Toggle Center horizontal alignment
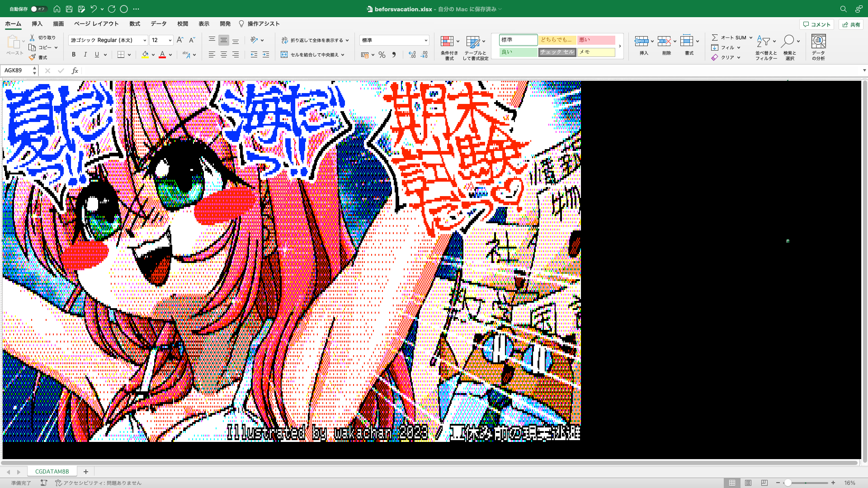The height and width of the screenshot is (488, 868). tap(223, 55)
